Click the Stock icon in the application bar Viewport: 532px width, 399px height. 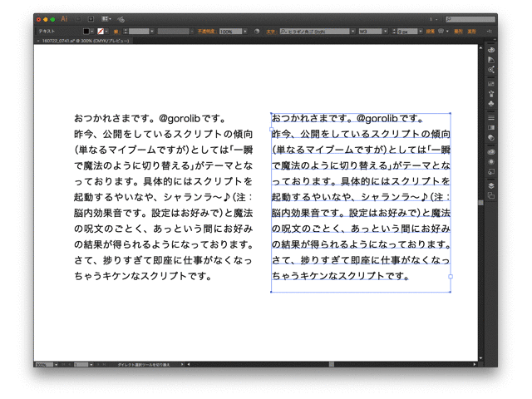click(91, 19)
